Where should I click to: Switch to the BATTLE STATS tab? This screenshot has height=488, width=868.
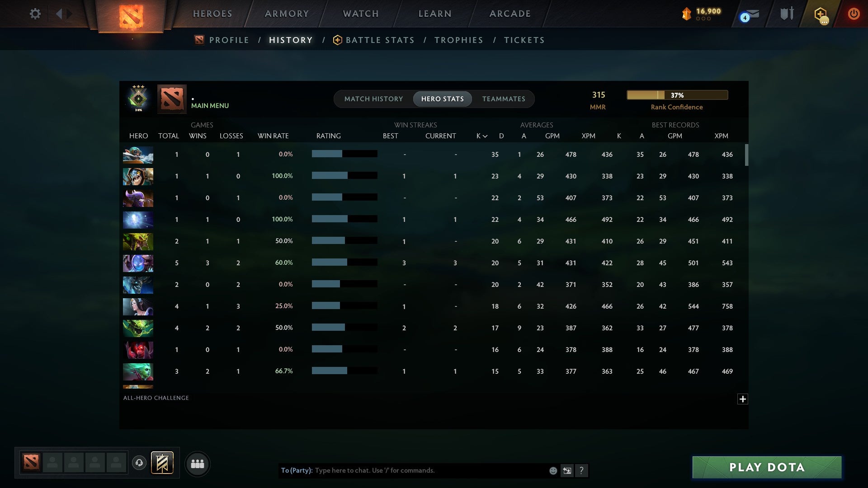click(x=380, y=40)
